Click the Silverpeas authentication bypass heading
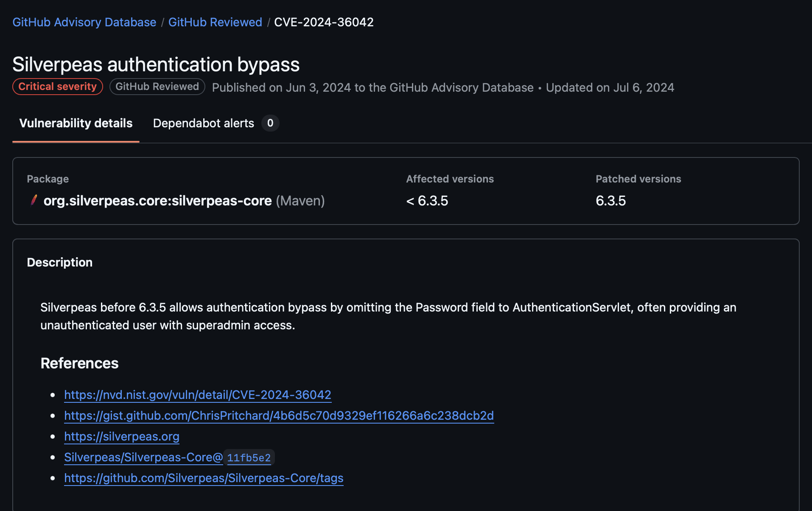Screen dimensions: 812x511 156,65
